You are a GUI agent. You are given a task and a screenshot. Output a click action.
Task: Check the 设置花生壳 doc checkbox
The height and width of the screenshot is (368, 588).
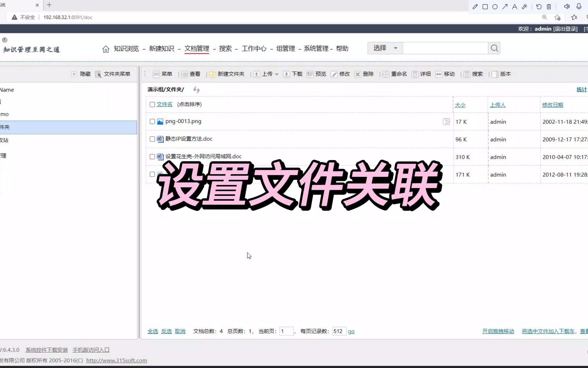[152, 157]
